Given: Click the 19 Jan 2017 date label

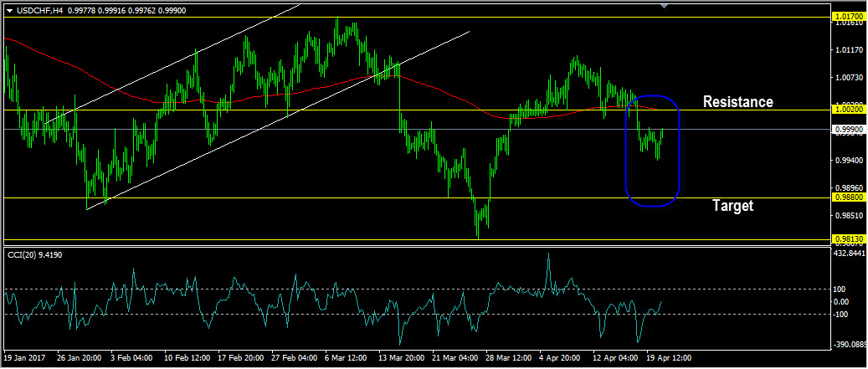Looking at the screenshot, I should tap(23, 358).
